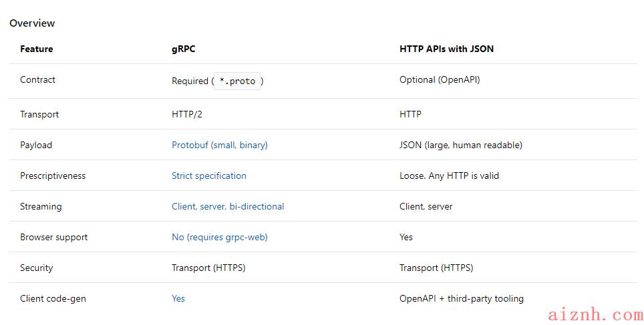Click the Browser support cell
Image resolution: width=644 pixels, height=325 pixels.
coord(54,237)
